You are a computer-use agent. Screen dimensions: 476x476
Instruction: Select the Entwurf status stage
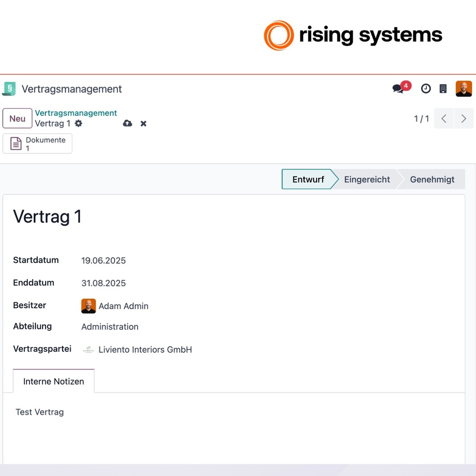click(x=308, y=179)
